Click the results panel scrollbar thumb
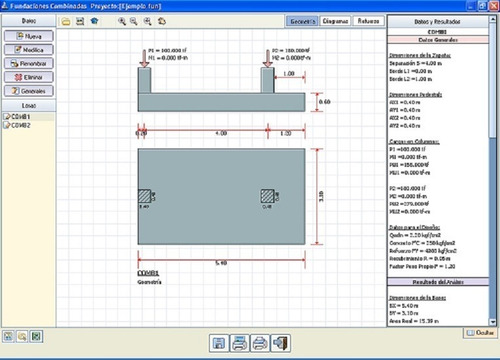This screenshot has width=500, height=360. [493, 80]
